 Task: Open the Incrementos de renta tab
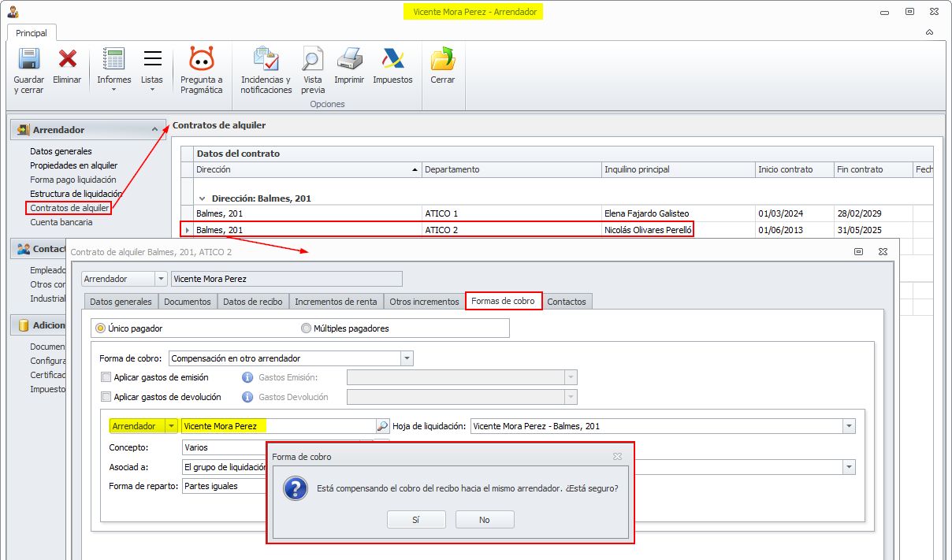point(337,302)
